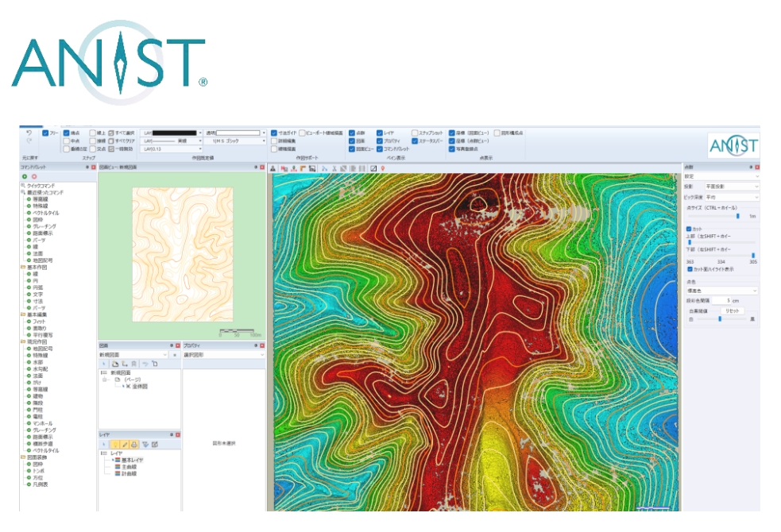The width and height of the screenshot is (781, 532).
Task: Select the 基本レイヤ layer item
Action: click(132, 460)
